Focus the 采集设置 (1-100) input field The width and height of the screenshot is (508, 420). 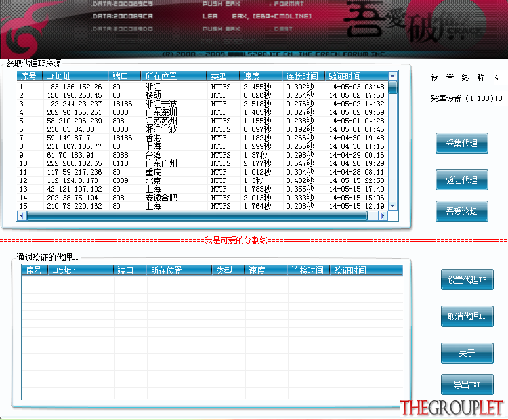(501, 98)
